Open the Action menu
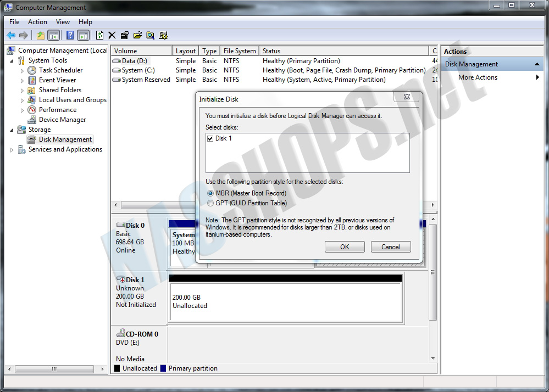Image resolution: width=549 pixels, height=392 pixels. pos(37,21)
